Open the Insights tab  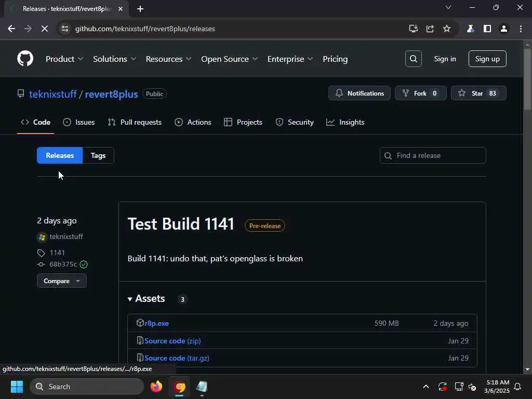click(x=345, y=122)
